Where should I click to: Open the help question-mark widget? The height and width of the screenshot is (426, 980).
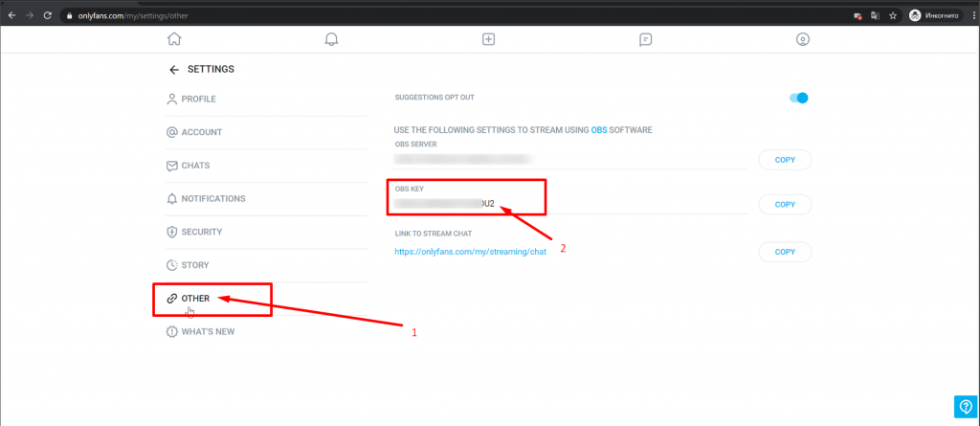[x=966, y=406]
